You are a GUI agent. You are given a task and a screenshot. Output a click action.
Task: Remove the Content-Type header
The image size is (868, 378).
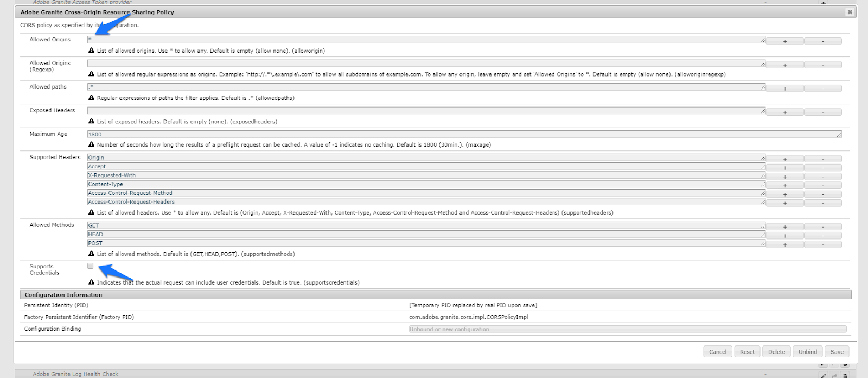click(822, 185)
